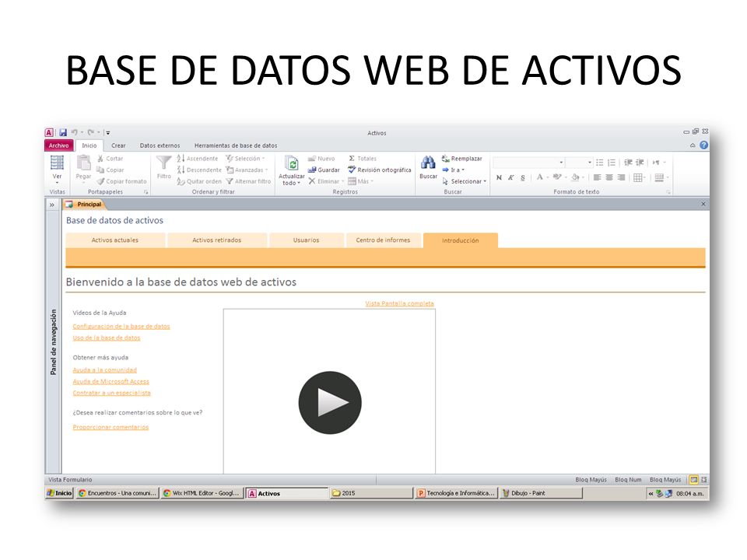Save with the quick access floppy icon
747x560 pixels.
(63, 132)
